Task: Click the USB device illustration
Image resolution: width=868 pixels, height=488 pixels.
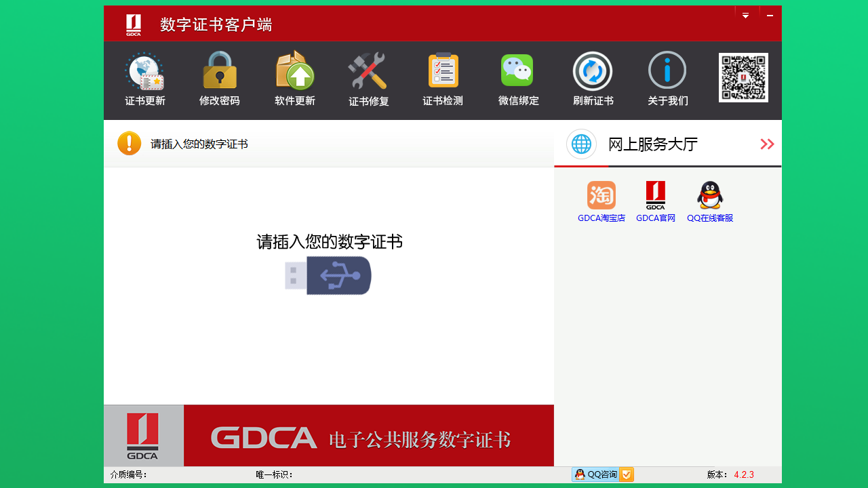Action: coord(328,275)
